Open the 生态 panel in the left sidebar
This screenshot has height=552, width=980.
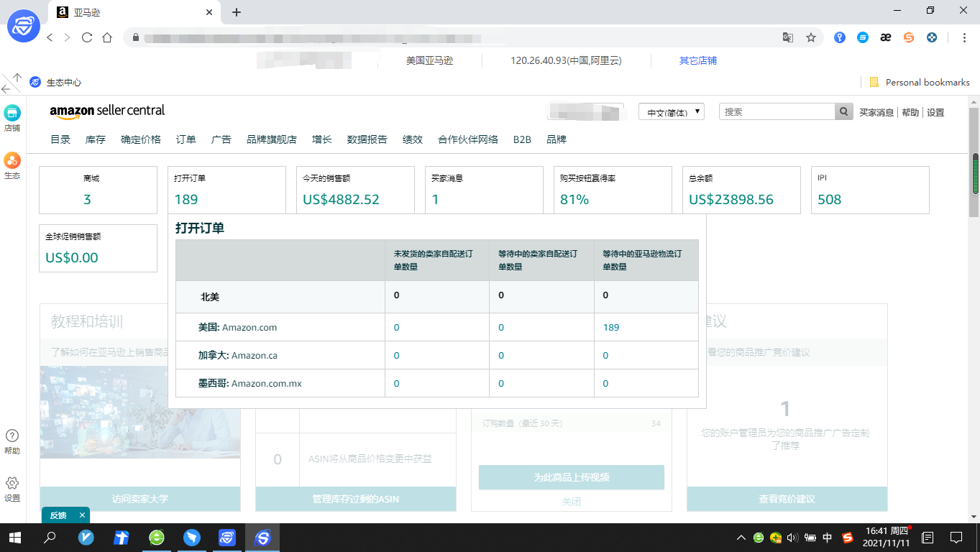point(12,164)
